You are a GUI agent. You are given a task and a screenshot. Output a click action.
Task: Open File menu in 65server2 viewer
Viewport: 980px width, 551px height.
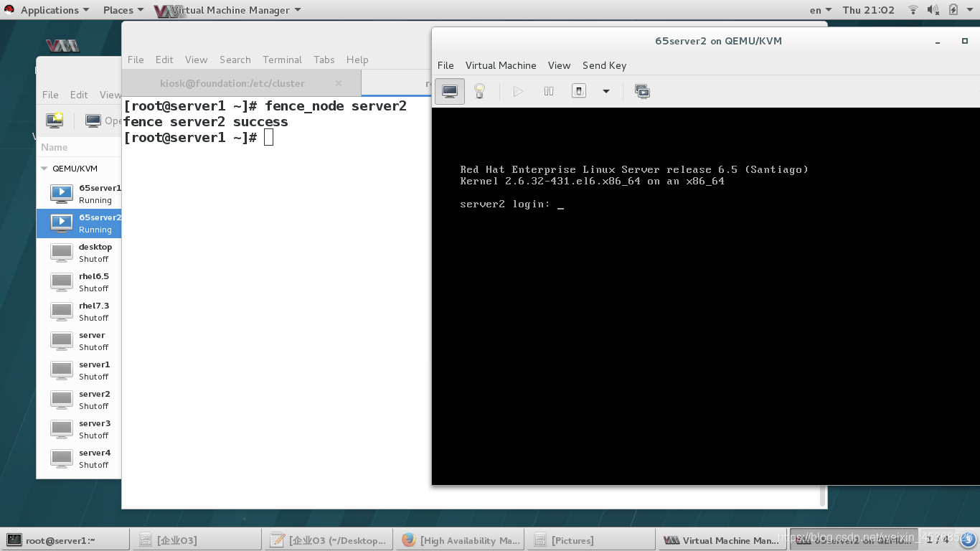[x=446, y=65]
